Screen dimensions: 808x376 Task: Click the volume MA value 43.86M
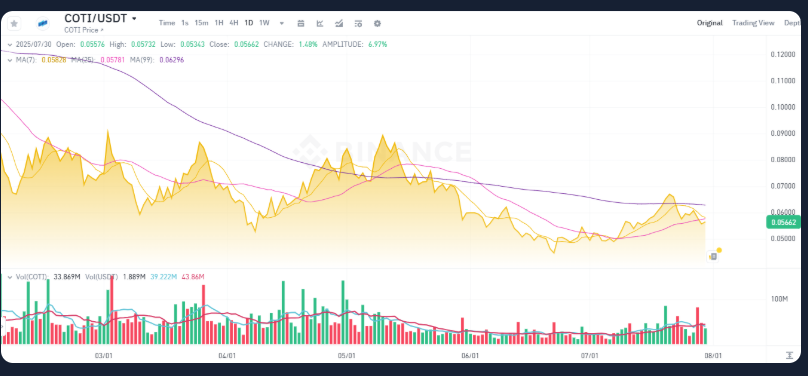193,277
